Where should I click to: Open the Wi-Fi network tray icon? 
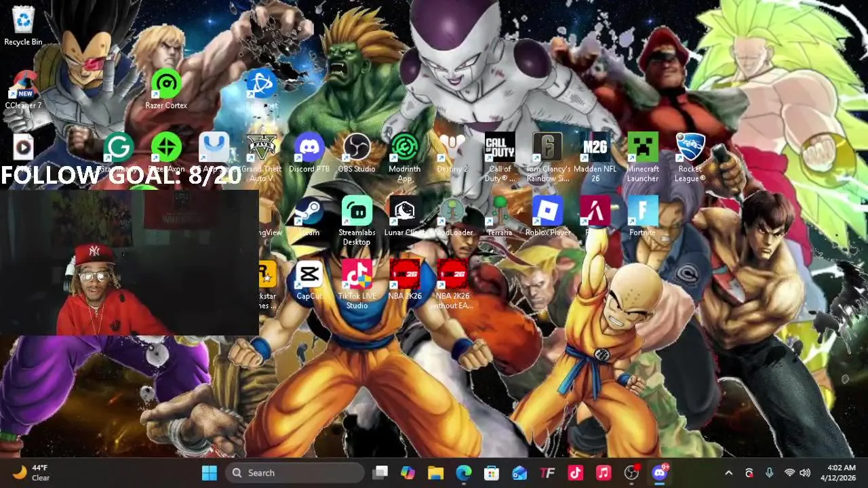[789, 473]
